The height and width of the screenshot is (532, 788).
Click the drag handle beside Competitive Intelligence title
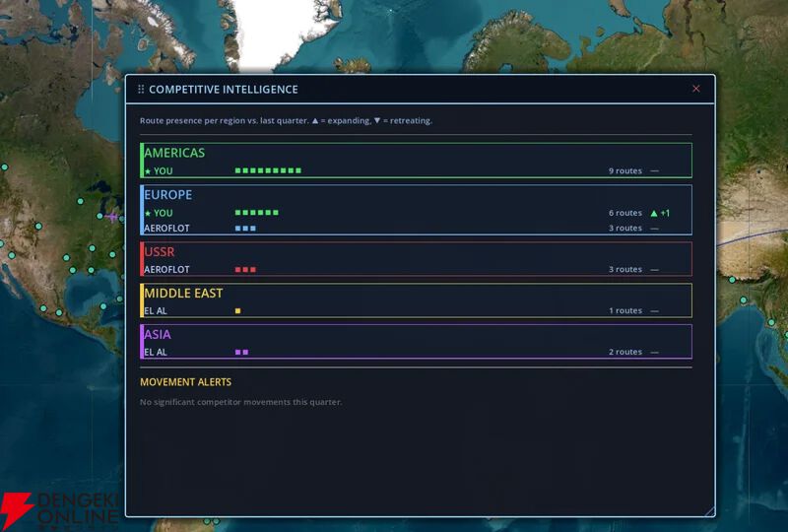[x=141, y=89]
